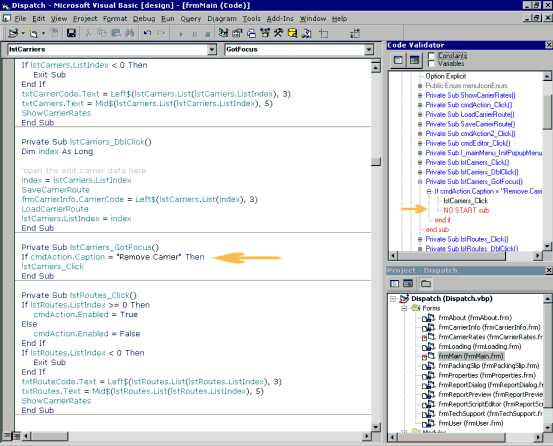Click Private Sub LoadCarrierRoute in validator

(x=470, y=115)
